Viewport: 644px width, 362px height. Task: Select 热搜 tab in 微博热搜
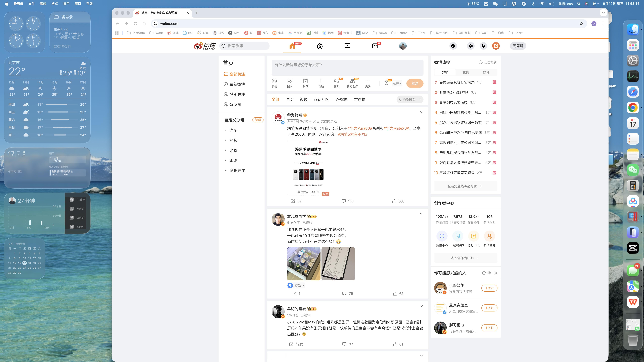pyautogui.click(x=486, y=72)
